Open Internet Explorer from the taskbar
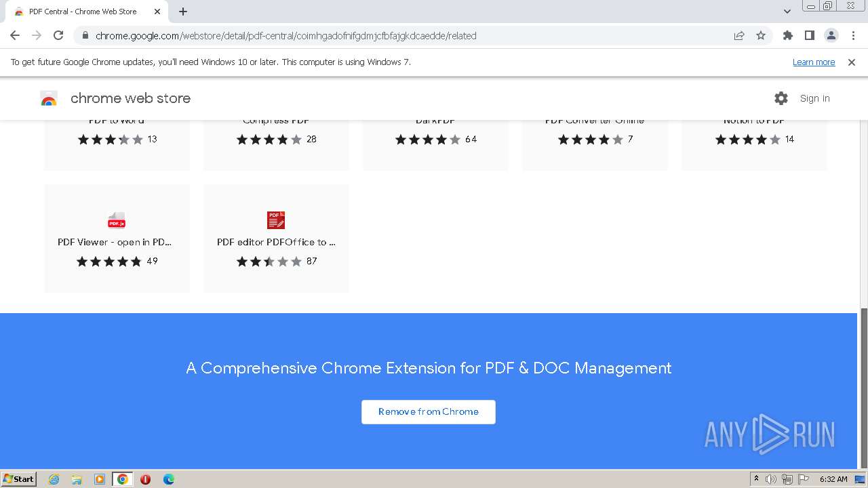868x488 pixels. [x=54, y=479]
